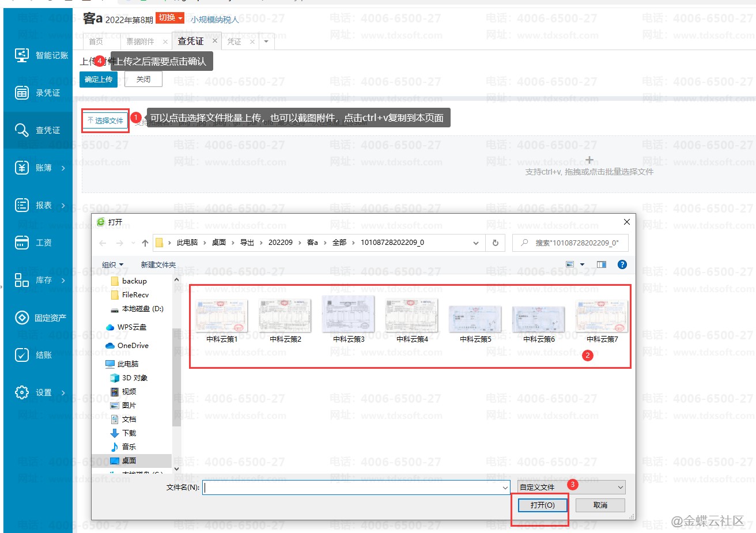Click the 打开(O) button
The height and width of the screenshot is (533, 756).
pos(542,505)
